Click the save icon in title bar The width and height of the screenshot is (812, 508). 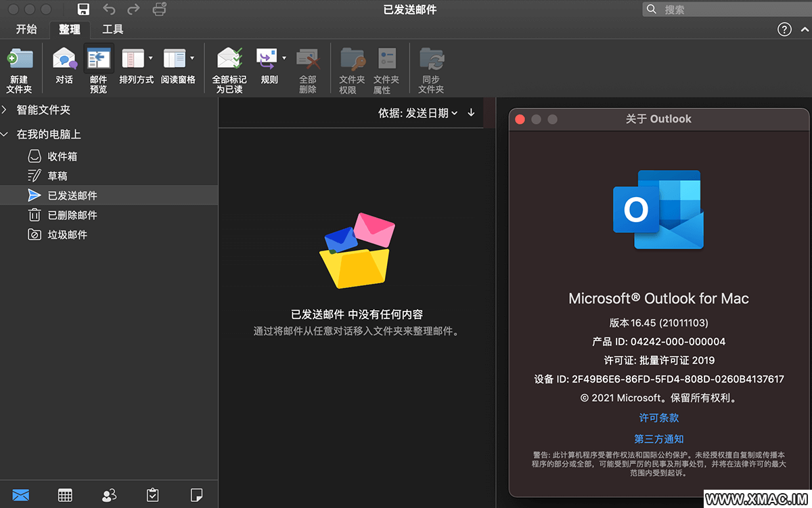coord(83,9)
